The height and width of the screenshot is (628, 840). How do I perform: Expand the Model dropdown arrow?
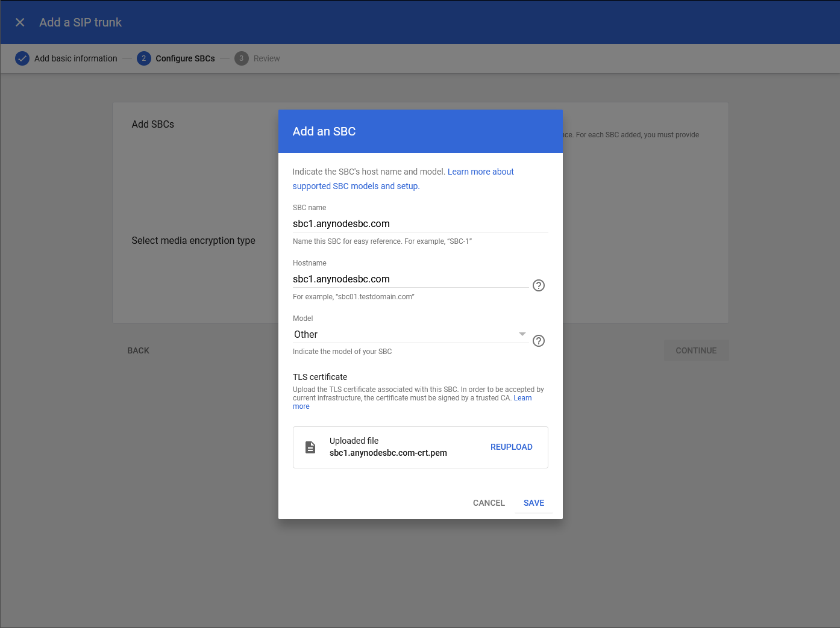pyautogui.click(x=522, y=334)
